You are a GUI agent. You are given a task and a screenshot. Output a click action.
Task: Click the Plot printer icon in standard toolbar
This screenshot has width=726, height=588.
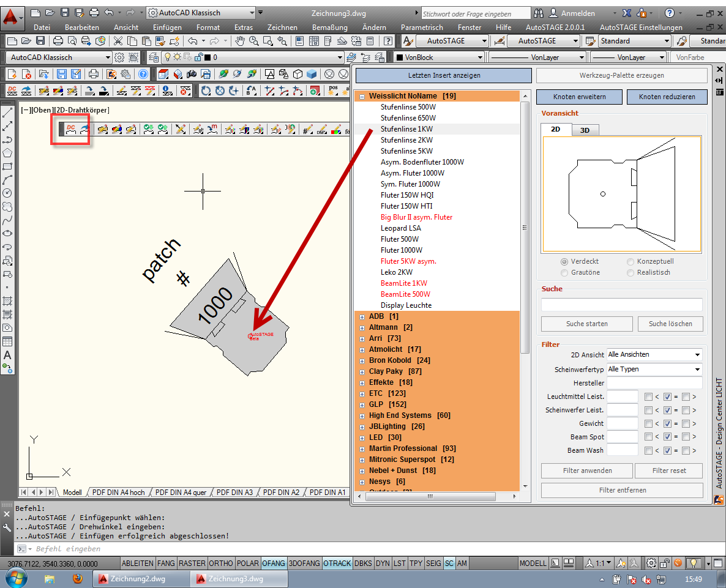pyautogui.click(x=58, y=41)
